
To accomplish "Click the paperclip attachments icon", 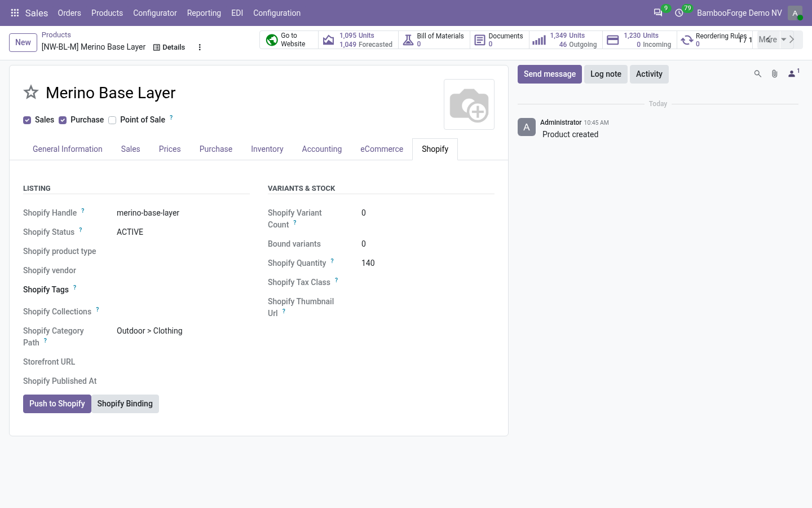I will [775, 74].
